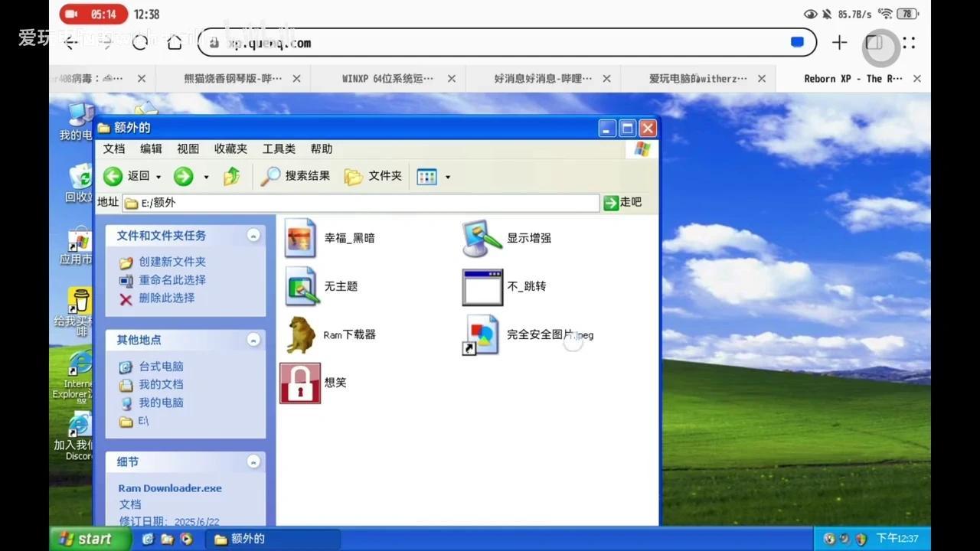Click browser home button

point(175,43)
